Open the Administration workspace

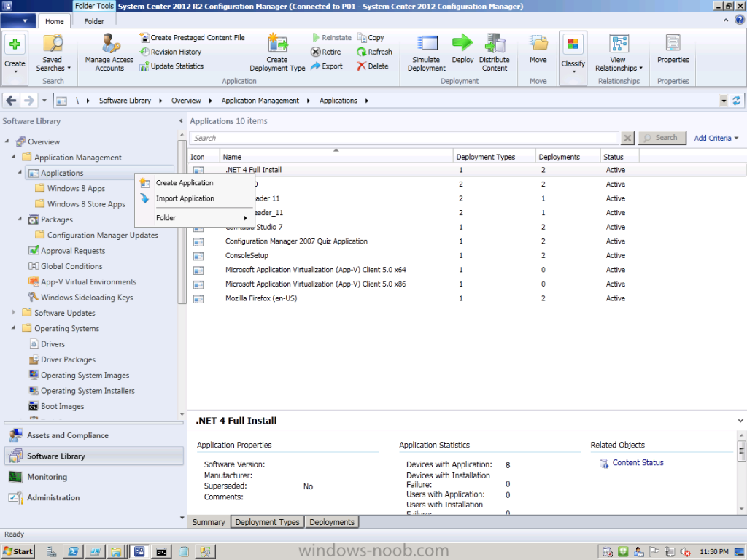click(94, 497)
